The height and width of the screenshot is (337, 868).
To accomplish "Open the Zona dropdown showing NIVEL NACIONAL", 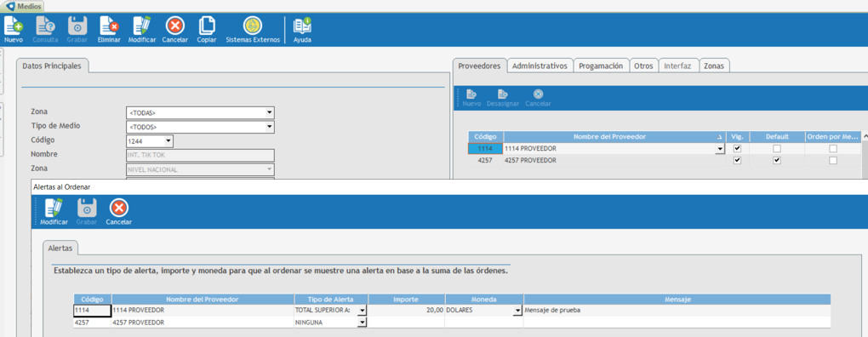I will 270,170.
